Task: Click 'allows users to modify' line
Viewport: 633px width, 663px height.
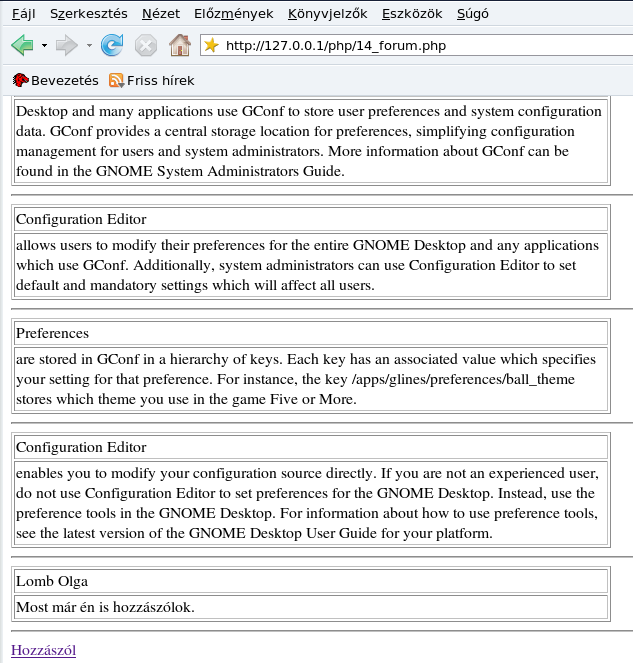Action: coord(307,245)
